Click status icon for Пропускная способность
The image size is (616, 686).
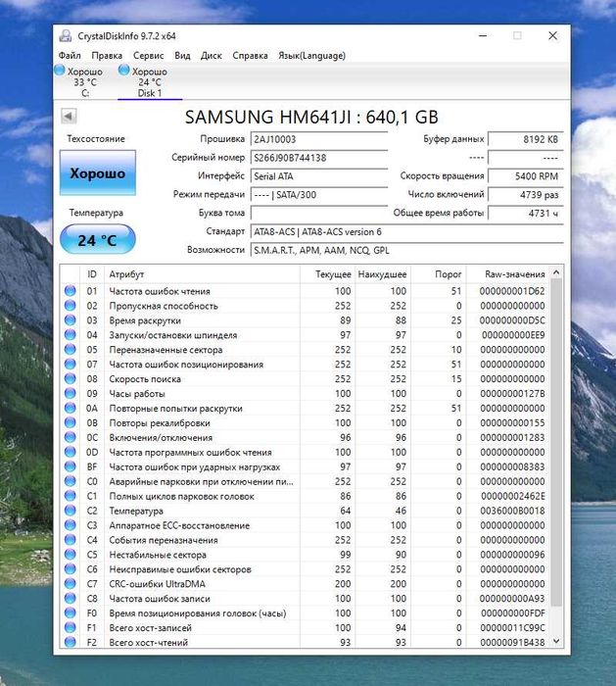point(70,306)
